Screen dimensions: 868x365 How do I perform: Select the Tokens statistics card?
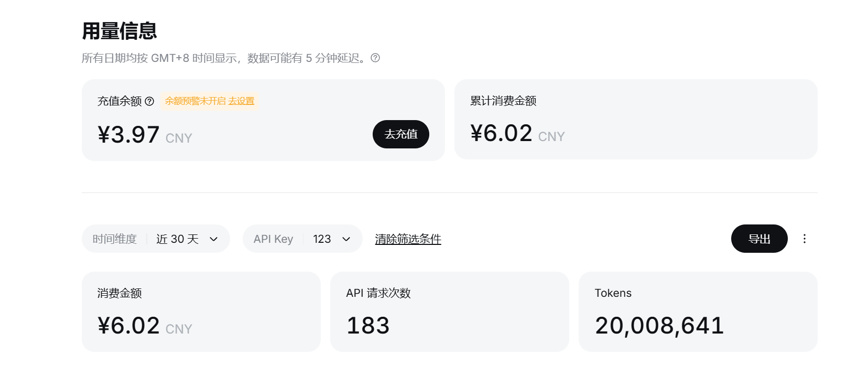698,312
